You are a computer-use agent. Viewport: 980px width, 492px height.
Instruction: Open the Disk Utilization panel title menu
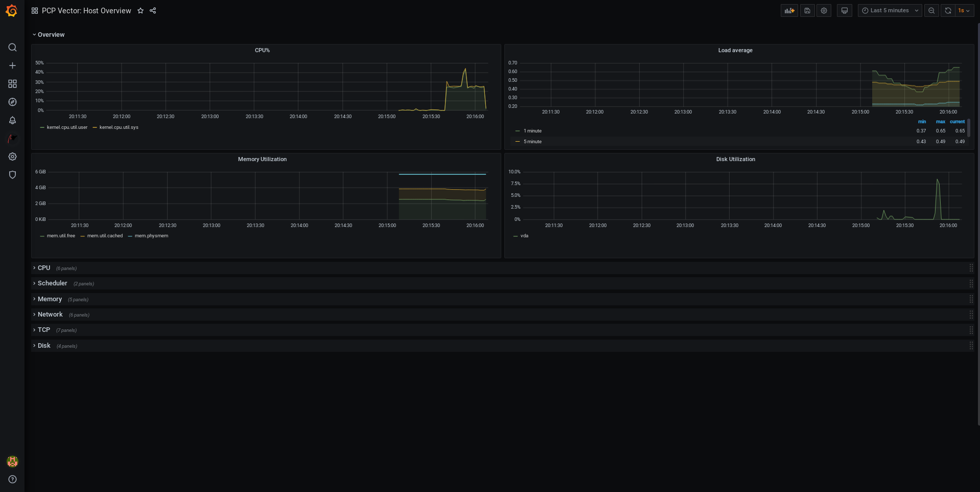(735, 159)
